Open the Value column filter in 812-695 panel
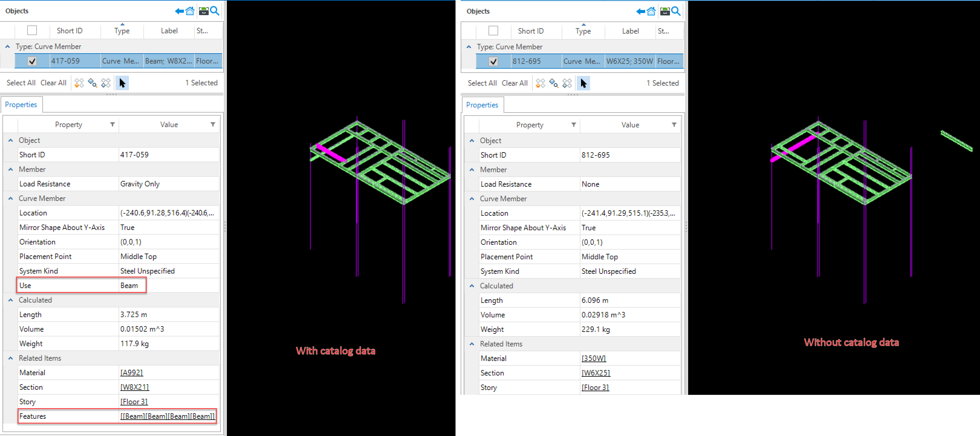 674,125
